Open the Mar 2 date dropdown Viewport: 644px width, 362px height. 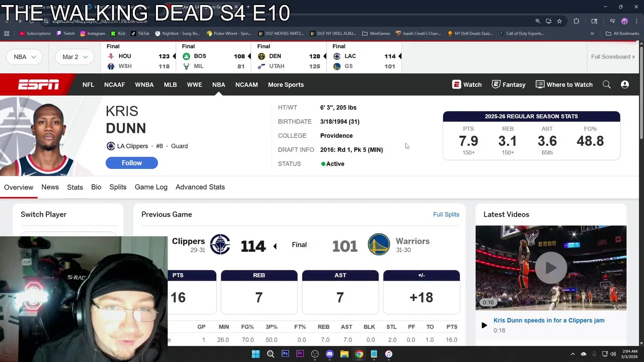[x=75, y=57]
